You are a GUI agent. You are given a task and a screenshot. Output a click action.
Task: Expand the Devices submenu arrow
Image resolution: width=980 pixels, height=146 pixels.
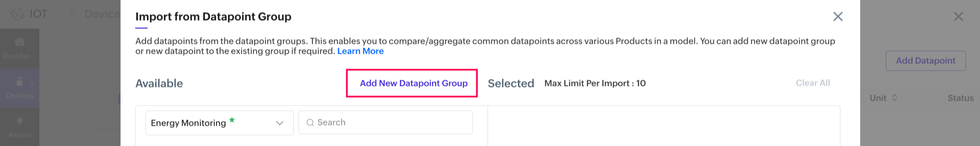pyautogui.click(x=32, y=83)
